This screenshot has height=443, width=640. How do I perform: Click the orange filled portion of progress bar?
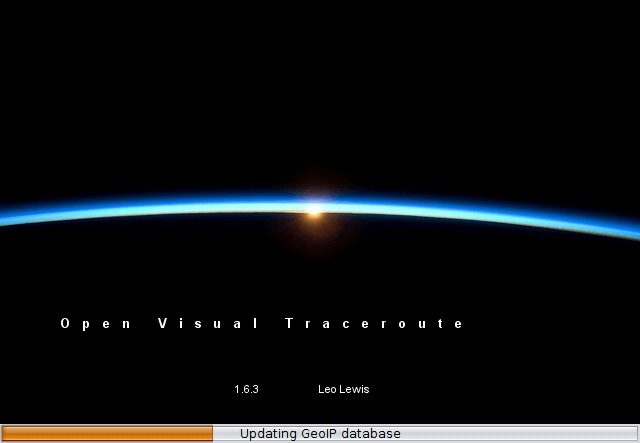[x=108, y=433]
